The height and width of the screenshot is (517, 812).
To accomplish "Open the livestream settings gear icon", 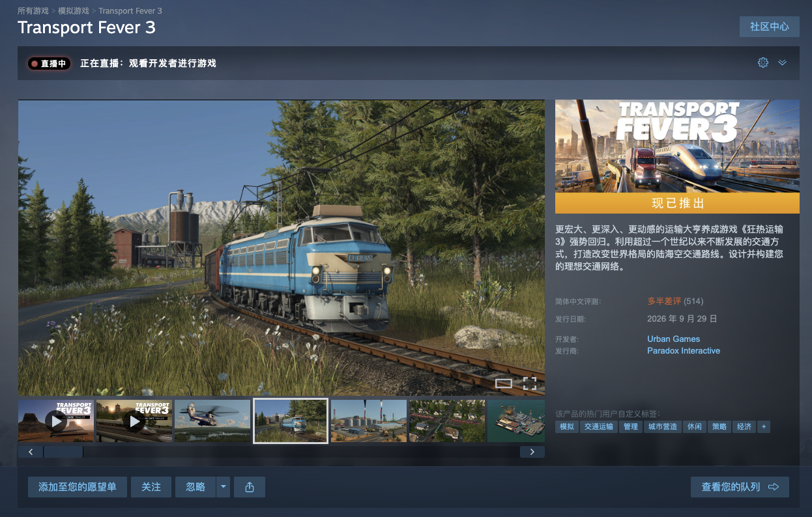I will pyautogui.click(x=763, y=63).
